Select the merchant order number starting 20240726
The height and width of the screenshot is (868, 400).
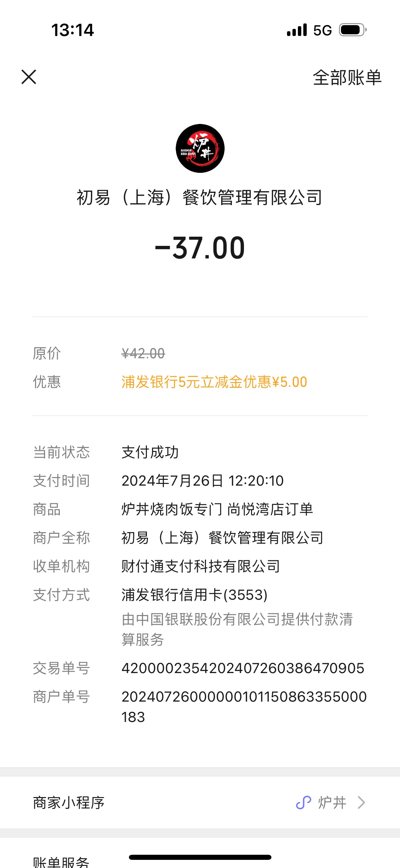coord(244,707)
